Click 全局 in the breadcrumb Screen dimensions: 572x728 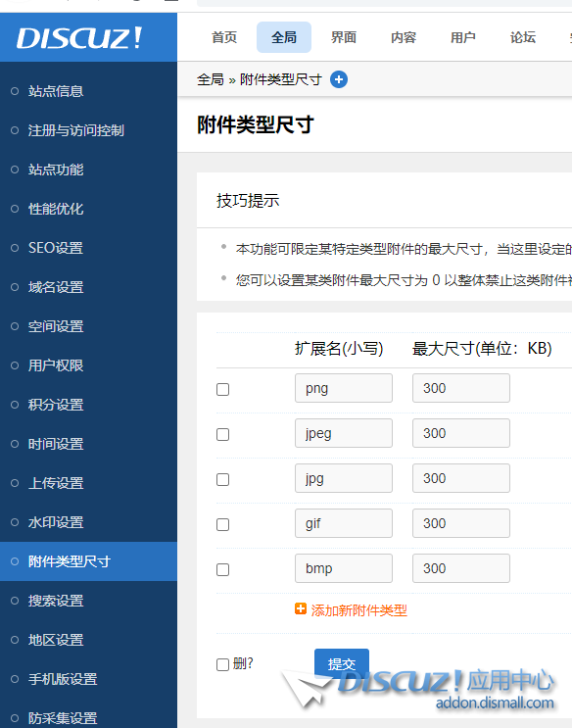click(x=211, y=79)
